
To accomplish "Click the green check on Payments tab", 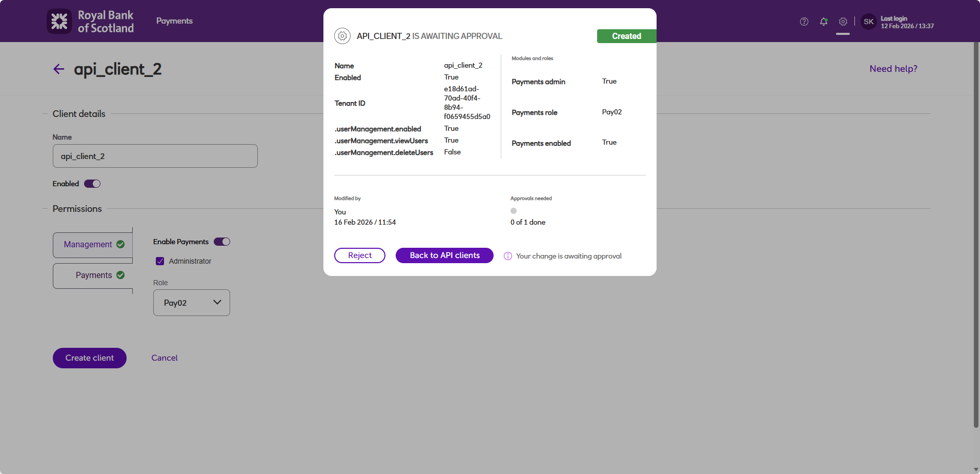I will click(120, 275).
